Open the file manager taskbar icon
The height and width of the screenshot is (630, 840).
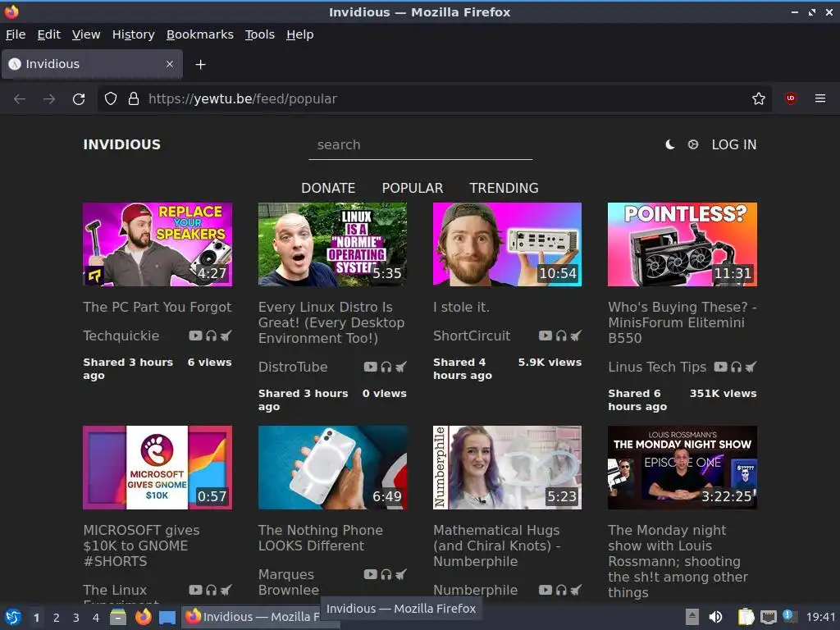(118, 617)
